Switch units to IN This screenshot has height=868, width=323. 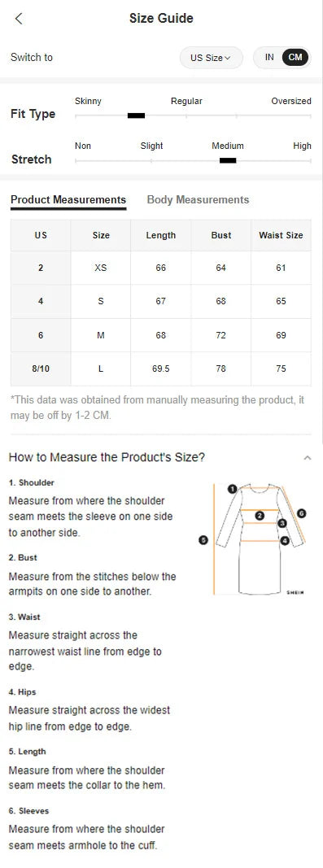pos(269,58)
